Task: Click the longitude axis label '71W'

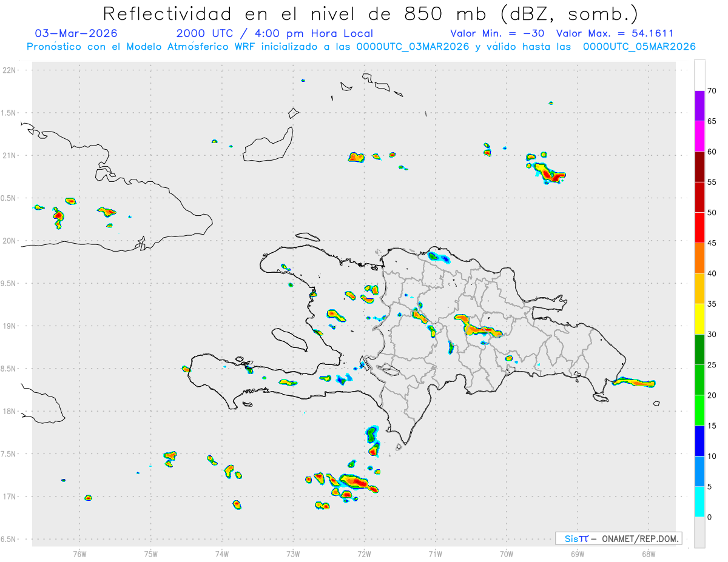Action: (435, 554)
